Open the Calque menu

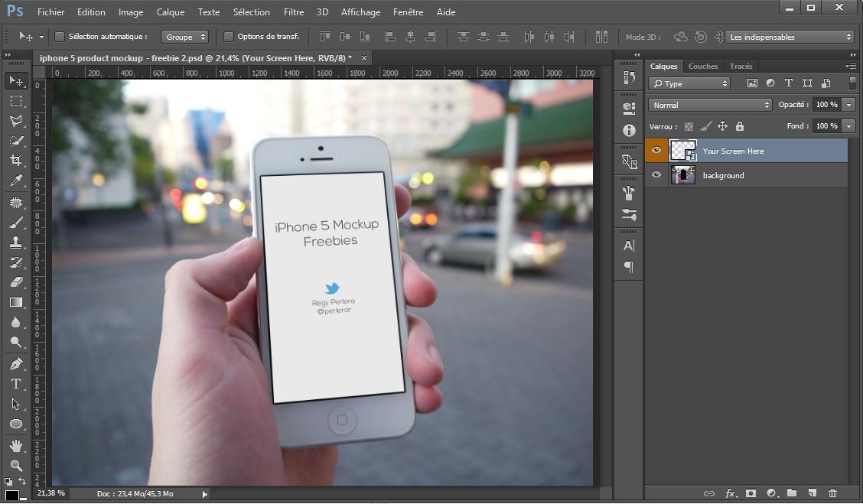pyautogui.click(x=171, y=11)
